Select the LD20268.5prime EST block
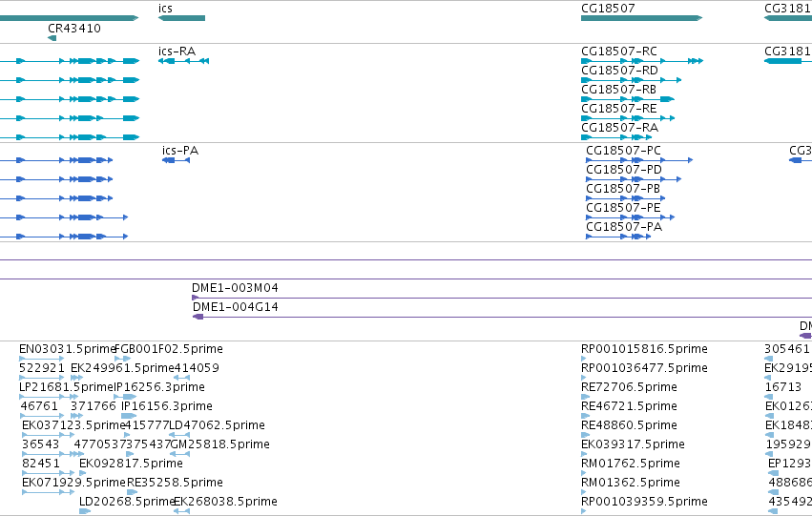Image resolution: width=812 pixels, height=516 pixels. click(x=85, y=511)
